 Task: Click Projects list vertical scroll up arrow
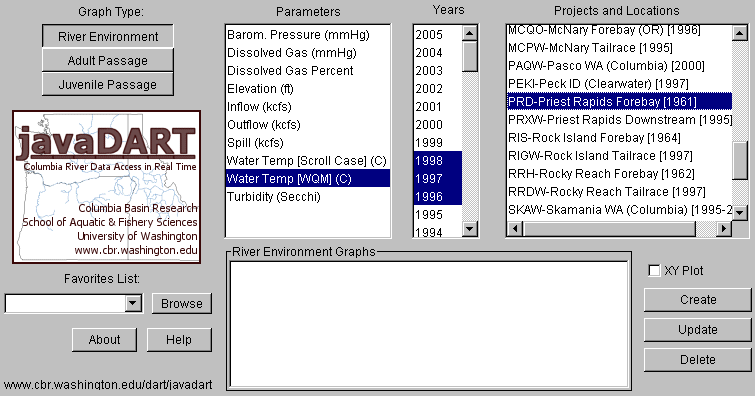coord(740,33)
